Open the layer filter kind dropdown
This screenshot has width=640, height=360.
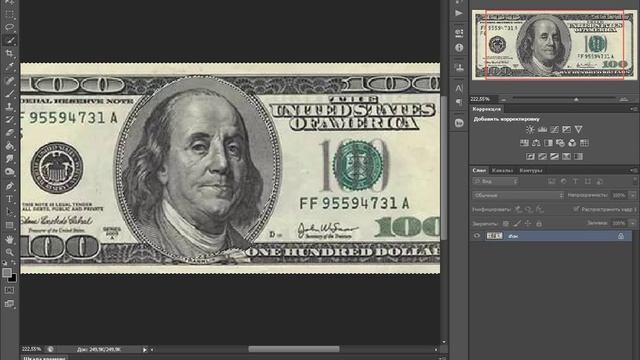(x=496, y=181)
